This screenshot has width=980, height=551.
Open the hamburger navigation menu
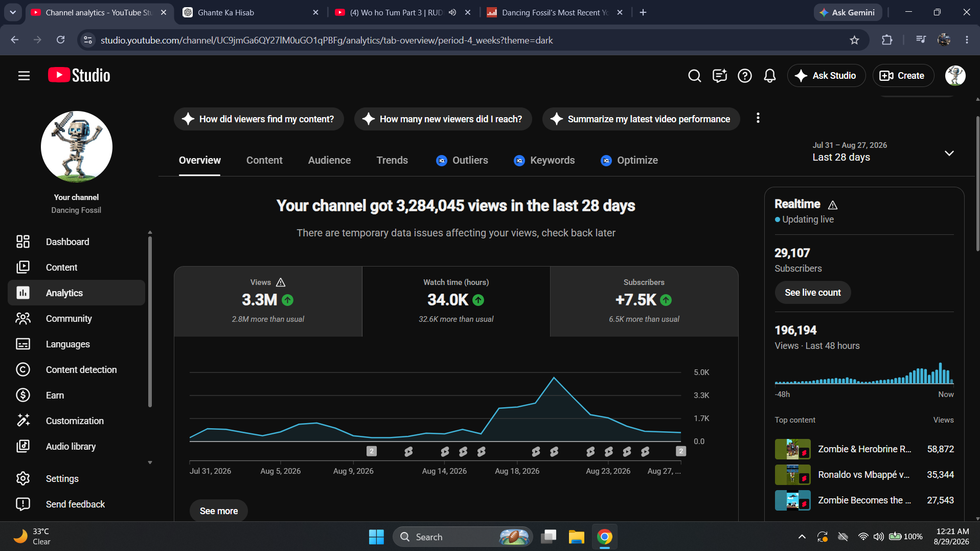click(x=24, y=76)
